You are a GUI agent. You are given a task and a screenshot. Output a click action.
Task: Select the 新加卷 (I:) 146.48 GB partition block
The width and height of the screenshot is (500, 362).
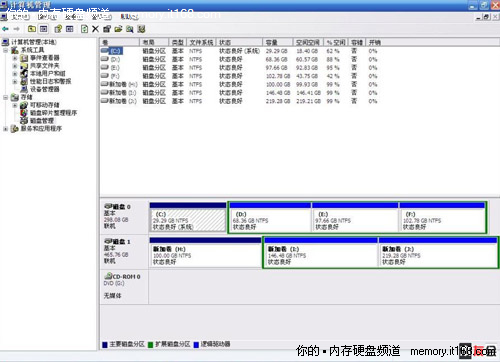tap(321, 252)
